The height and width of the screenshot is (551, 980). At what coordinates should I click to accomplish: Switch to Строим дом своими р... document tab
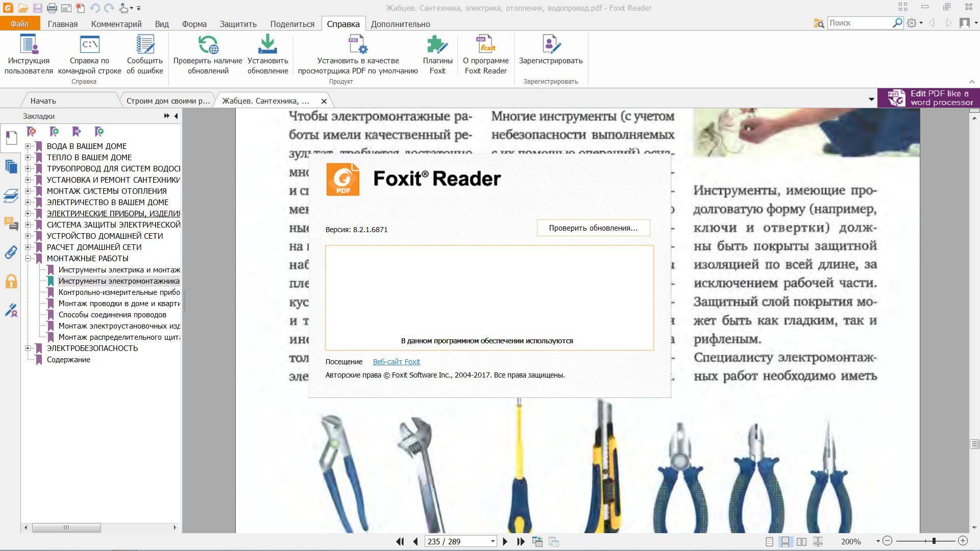168,101
